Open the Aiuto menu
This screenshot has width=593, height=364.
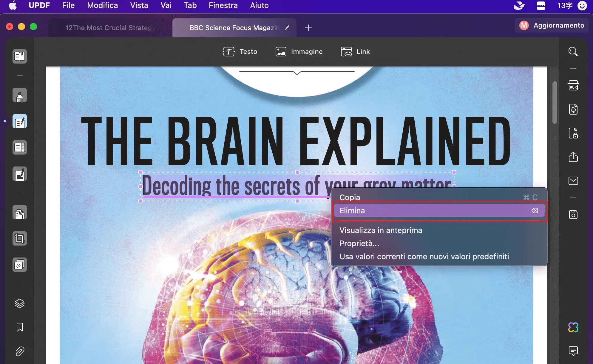pos(259,6)
